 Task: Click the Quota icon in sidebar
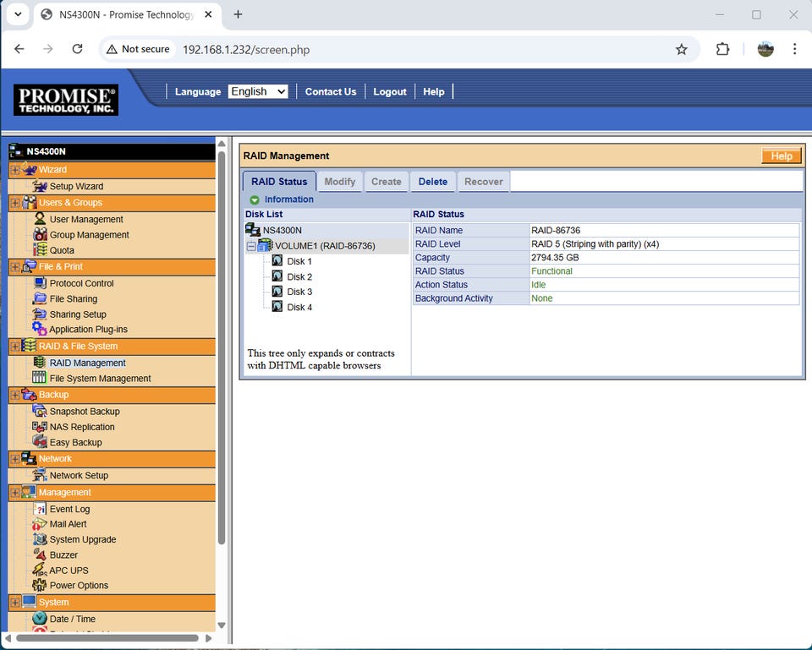40,250
